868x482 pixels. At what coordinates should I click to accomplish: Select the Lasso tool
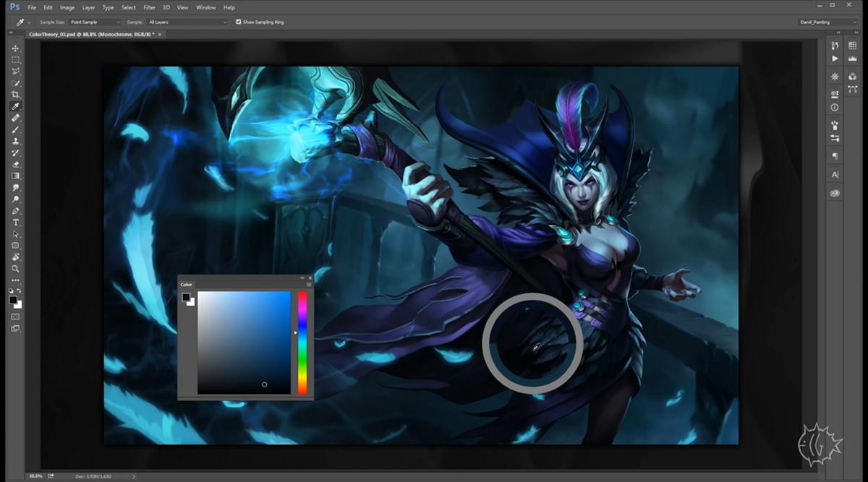point(15,72)
